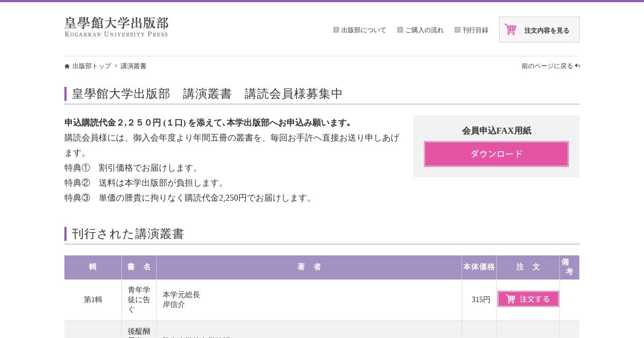The width and height of the screenshot is (644, 338).
Task: Click book title 青年学徒に告ぐ
Action: click(139, 300)
